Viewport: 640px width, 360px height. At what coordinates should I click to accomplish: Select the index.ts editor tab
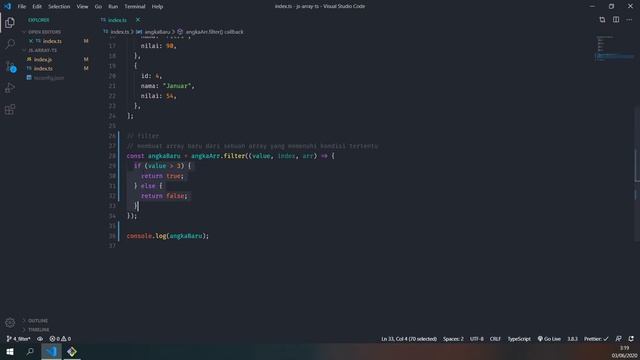click(118, 20)
